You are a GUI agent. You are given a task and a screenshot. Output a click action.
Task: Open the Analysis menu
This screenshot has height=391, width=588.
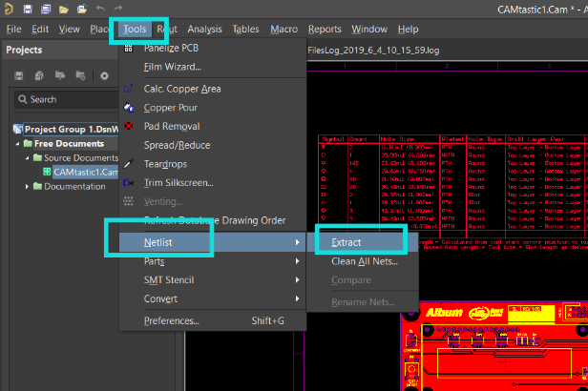pos(204,30)
